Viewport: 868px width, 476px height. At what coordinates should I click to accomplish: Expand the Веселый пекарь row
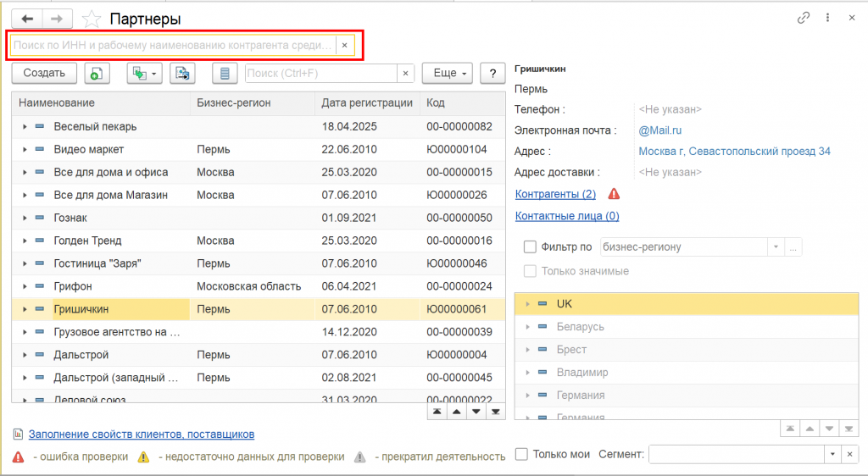(x=25, y=126)
